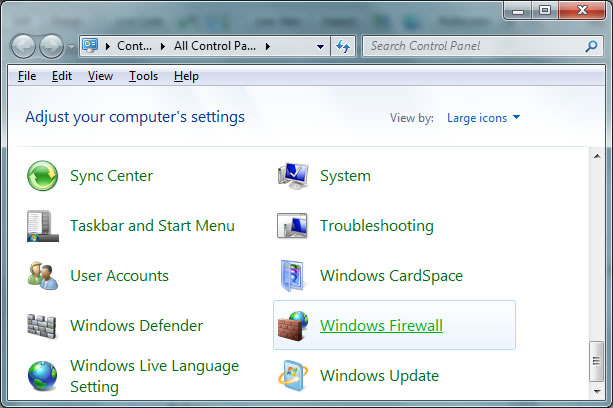Open the Windows Update icon
The height and width of the screenshot is (408, 613).
[293, 376]
